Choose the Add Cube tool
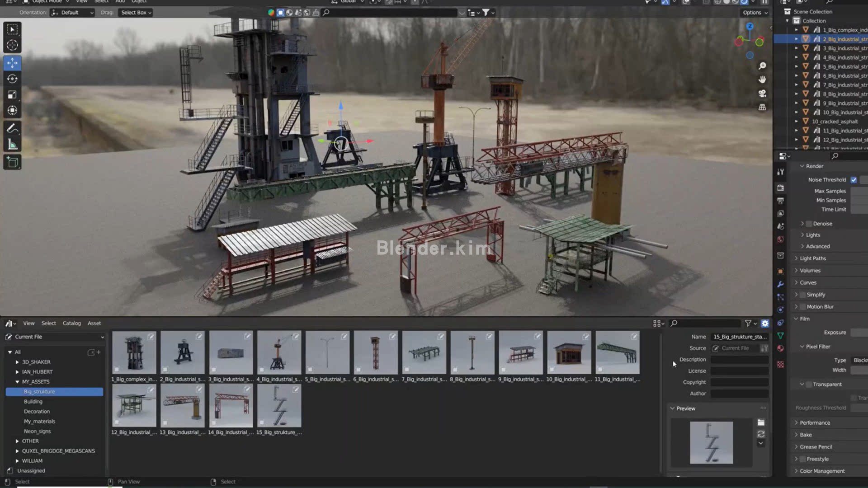Image resolution: width=868 pixels, height=488 pixels. (12, 162)
